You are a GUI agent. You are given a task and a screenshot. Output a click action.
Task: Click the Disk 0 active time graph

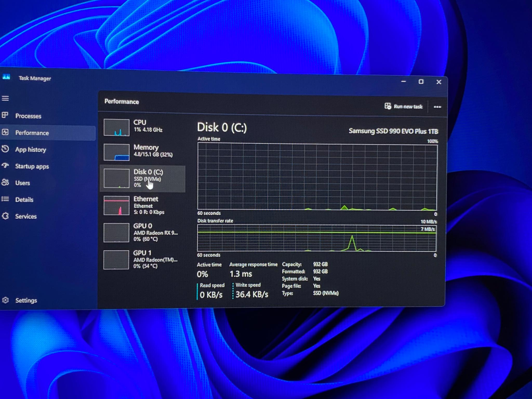coord(317,177)
